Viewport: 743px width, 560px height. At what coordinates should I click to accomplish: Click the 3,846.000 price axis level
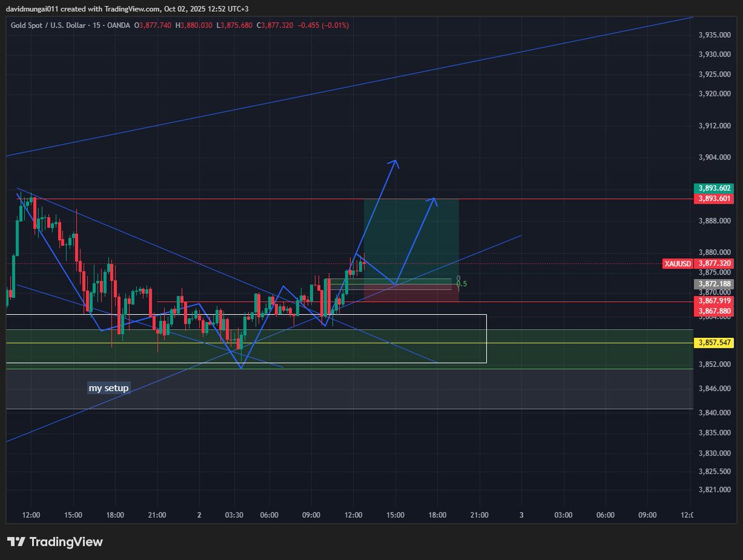pyautogui.click(x=715, y=389)
